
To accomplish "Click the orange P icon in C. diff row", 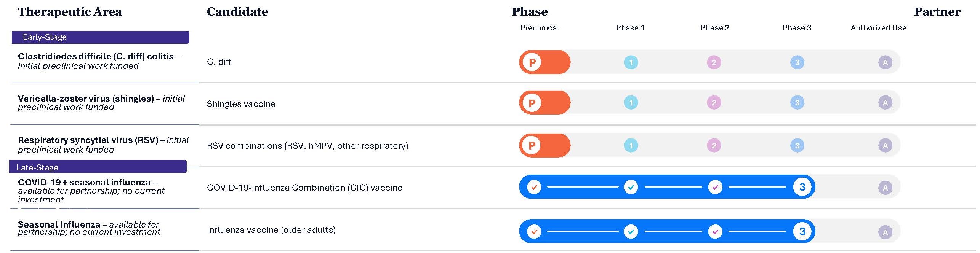I will pyautogui.click(x=532, y=62).
